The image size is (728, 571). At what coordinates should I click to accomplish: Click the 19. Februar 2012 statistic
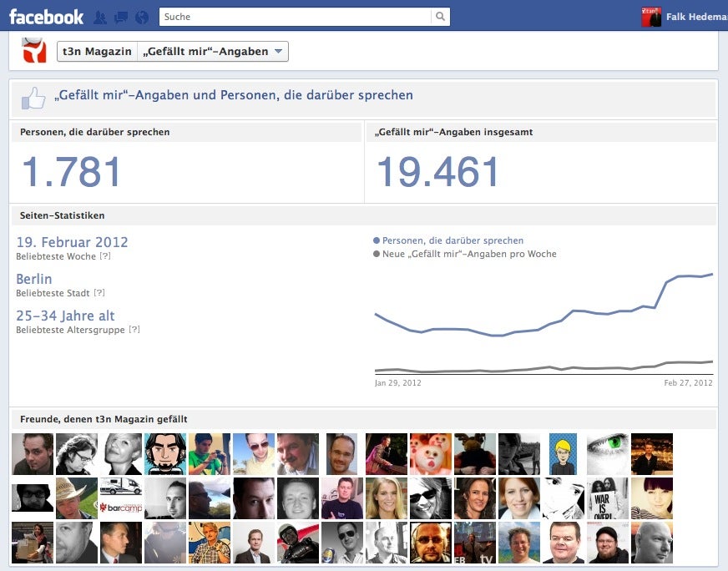(x=72, y=242)
